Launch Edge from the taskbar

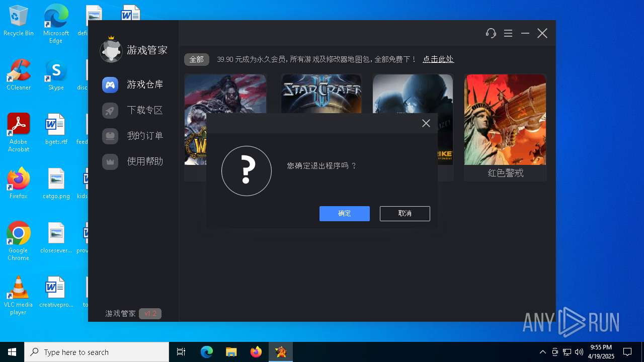click(x=207, y=352)
